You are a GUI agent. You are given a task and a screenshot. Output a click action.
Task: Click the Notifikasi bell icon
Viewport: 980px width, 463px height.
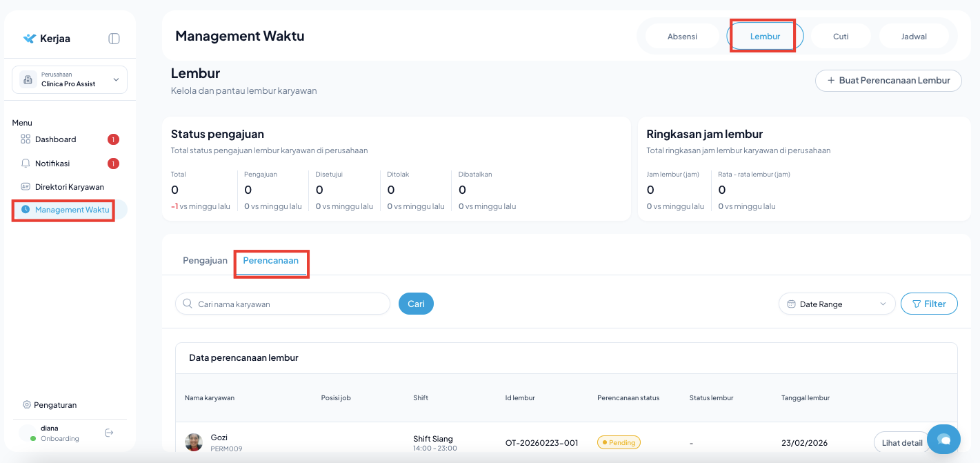26,164
